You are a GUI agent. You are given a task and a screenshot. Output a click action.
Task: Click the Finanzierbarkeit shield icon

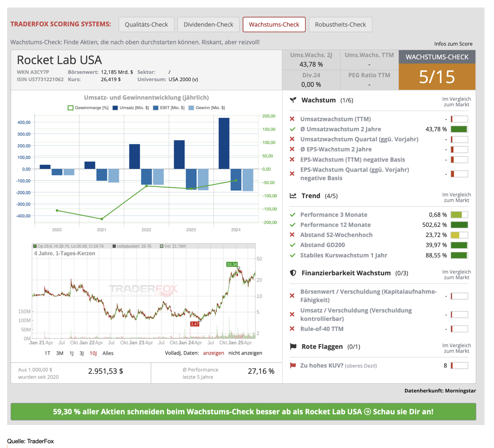pos(293,273)
